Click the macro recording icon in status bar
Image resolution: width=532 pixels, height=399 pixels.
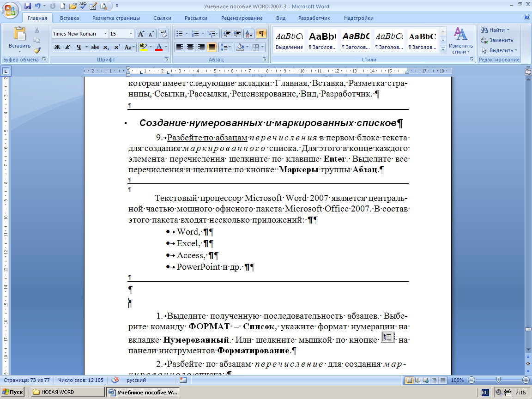(x=183, y=380)
